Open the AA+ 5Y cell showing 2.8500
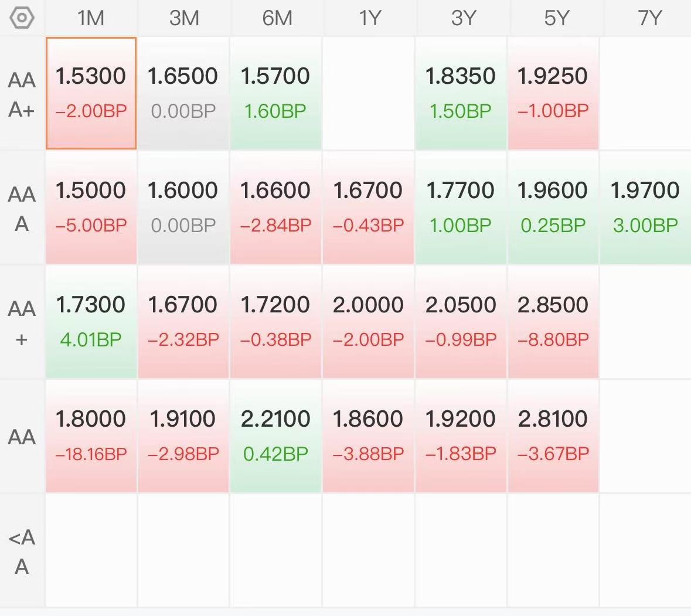The height and width of the screenshot is (616, 691). [x=553, y=322]
